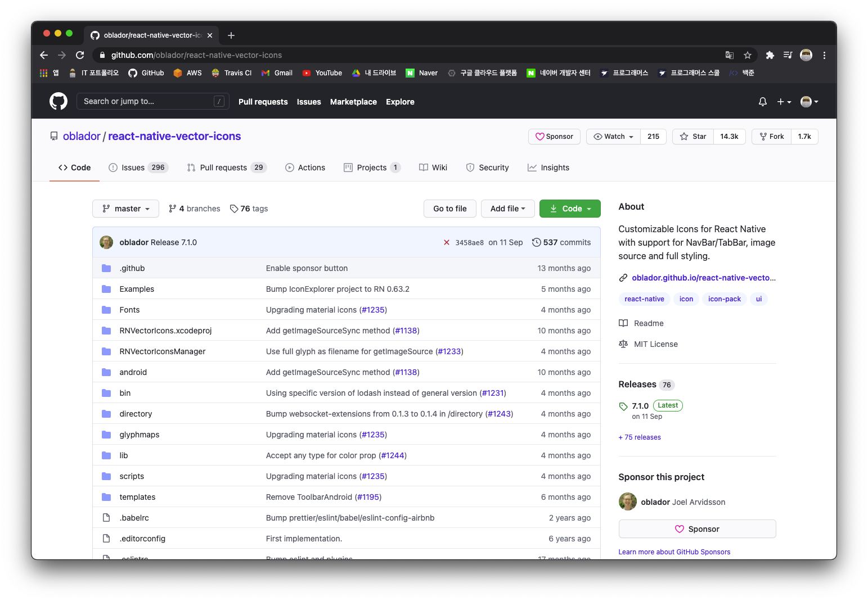Click the icon-pack topic tag
This screenshot has height=601, width=868.
coord(725,299)
